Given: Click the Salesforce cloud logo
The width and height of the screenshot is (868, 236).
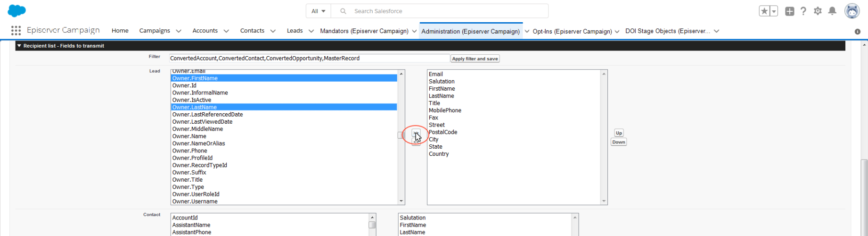Looking at the screenshot, I should click(x=17, y=11).
